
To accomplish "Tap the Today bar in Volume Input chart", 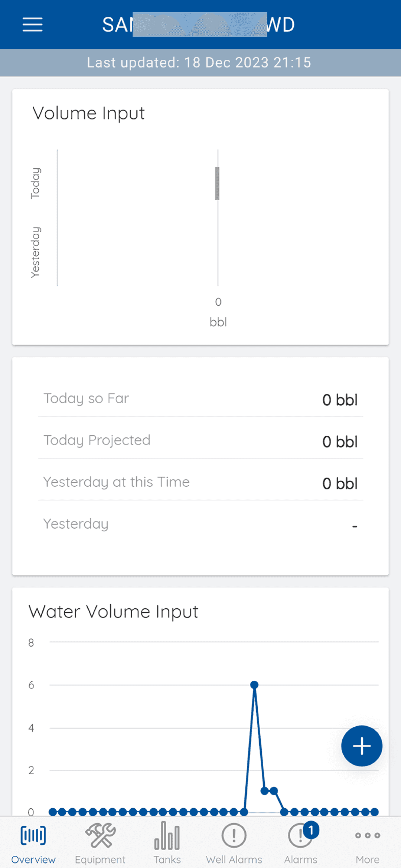I will point(217,183).
